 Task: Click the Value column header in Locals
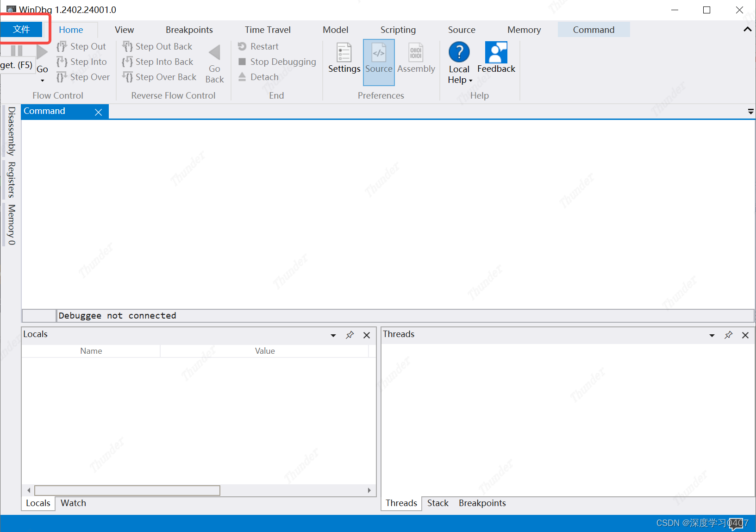point(264,351)
